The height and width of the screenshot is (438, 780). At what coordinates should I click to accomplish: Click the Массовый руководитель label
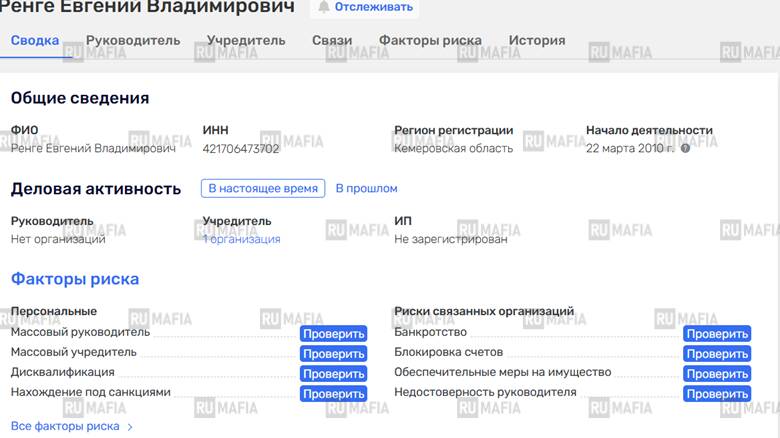80,332
